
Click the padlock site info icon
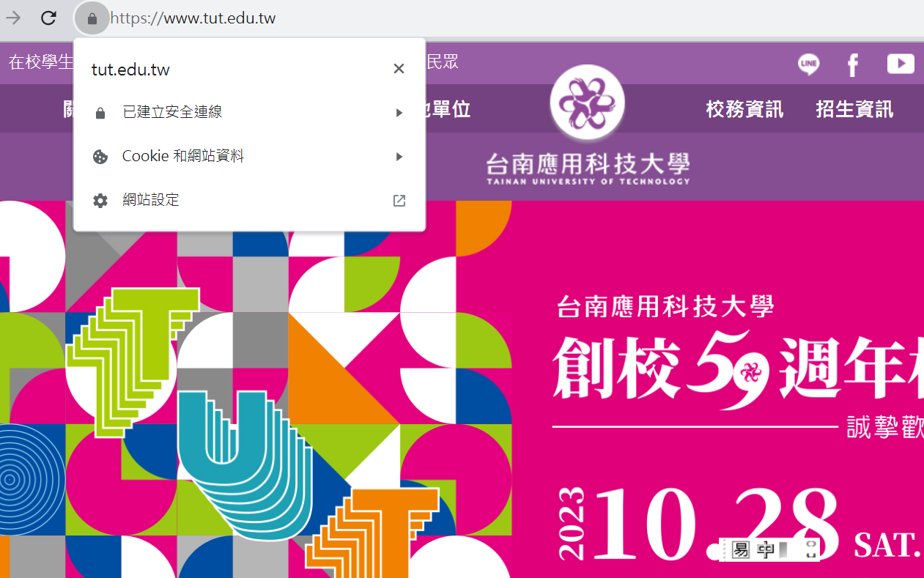[92, 18]
